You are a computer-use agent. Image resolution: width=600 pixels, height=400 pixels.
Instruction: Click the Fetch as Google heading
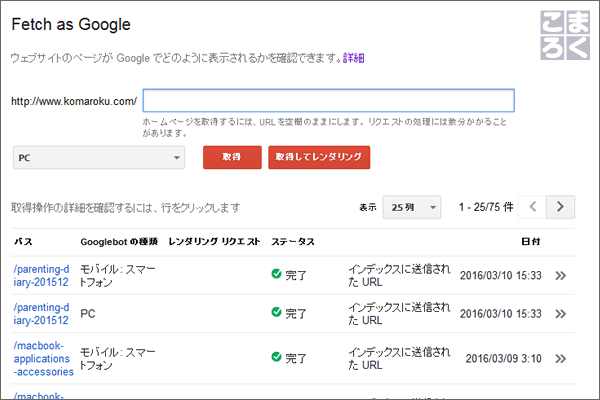click(x=71, y=24)
